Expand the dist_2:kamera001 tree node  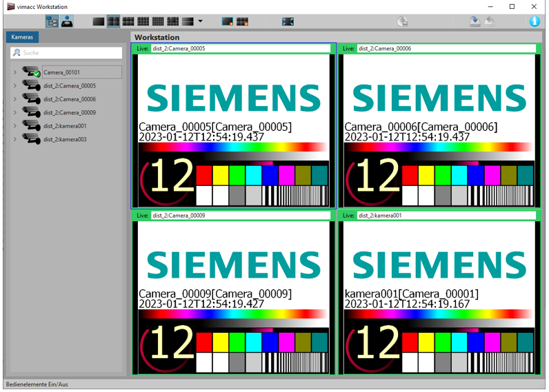pyautogui.click(x=15, y=126)
